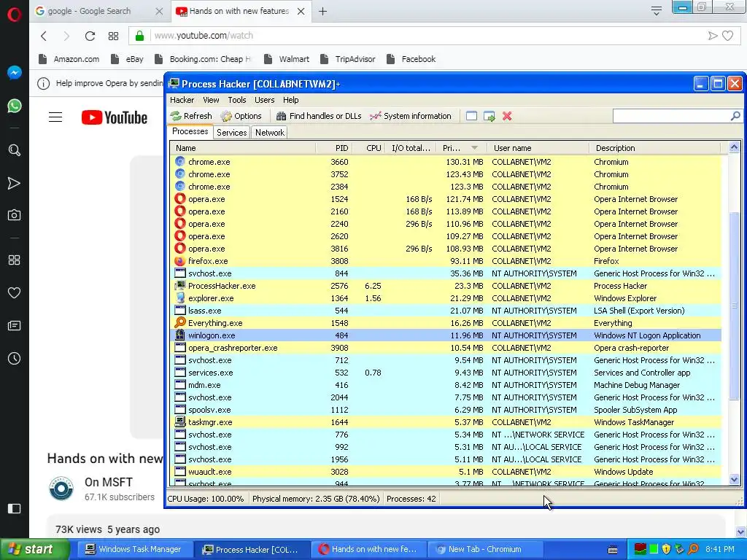747x560 pixels.
Task: Go back in Opera browser
Action: [44, 36]
